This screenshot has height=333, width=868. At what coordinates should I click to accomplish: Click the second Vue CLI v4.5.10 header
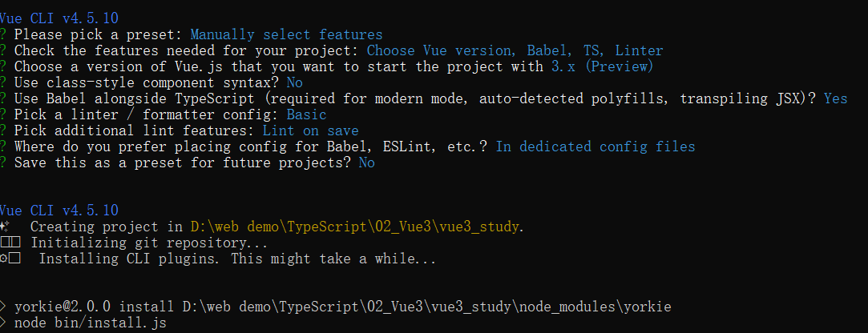(x=59, y=211)
